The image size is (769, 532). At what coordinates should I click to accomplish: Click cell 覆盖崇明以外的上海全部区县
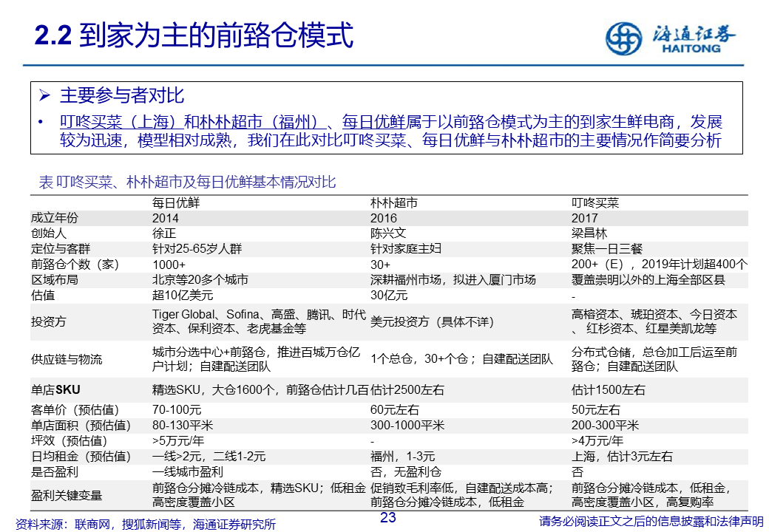click(x=648, y=280)
